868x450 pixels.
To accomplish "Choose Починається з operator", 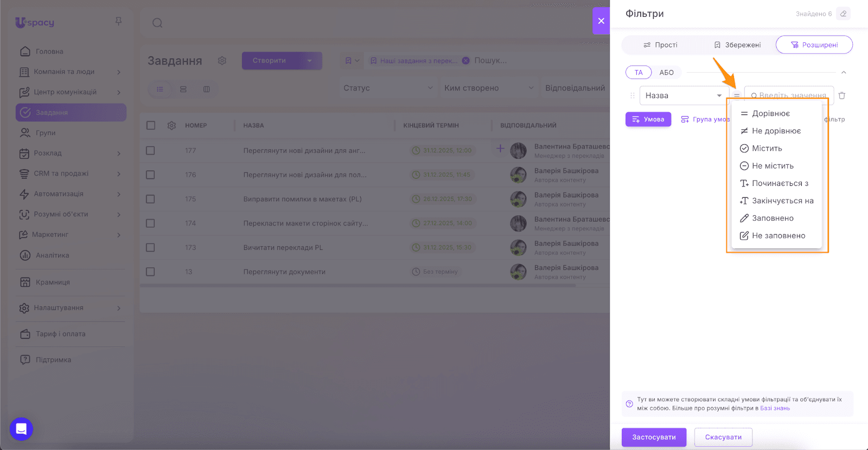I will 777,183.
